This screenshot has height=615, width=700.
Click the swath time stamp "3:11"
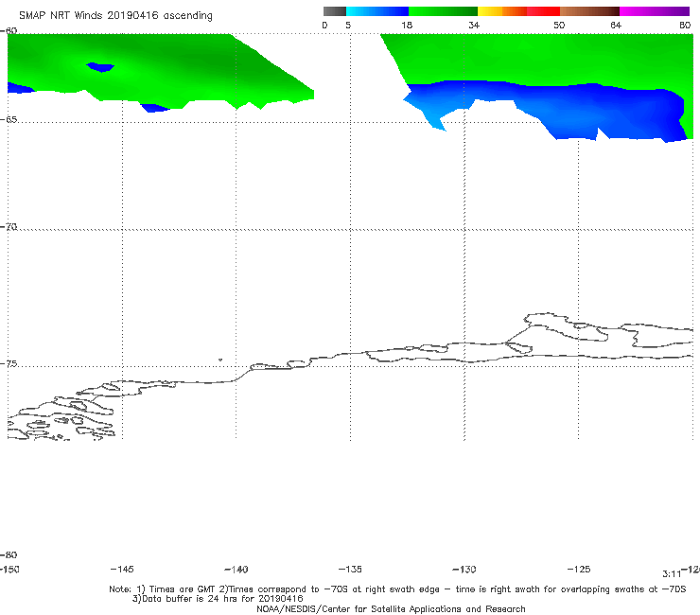[672, 574]
